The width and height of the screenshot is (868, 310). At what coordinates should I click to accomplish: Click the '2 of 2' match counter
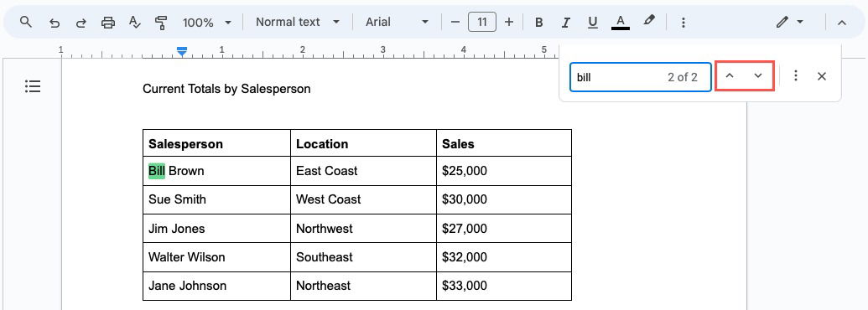[682, 77]
